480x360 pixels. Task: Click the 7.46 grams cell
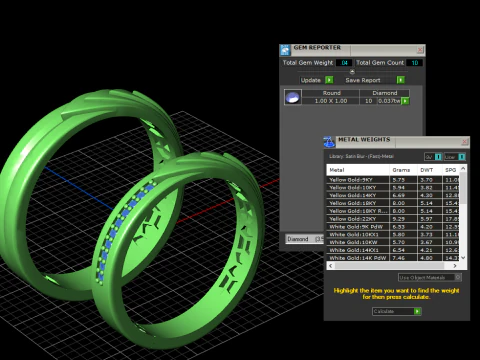pos(403,258)
